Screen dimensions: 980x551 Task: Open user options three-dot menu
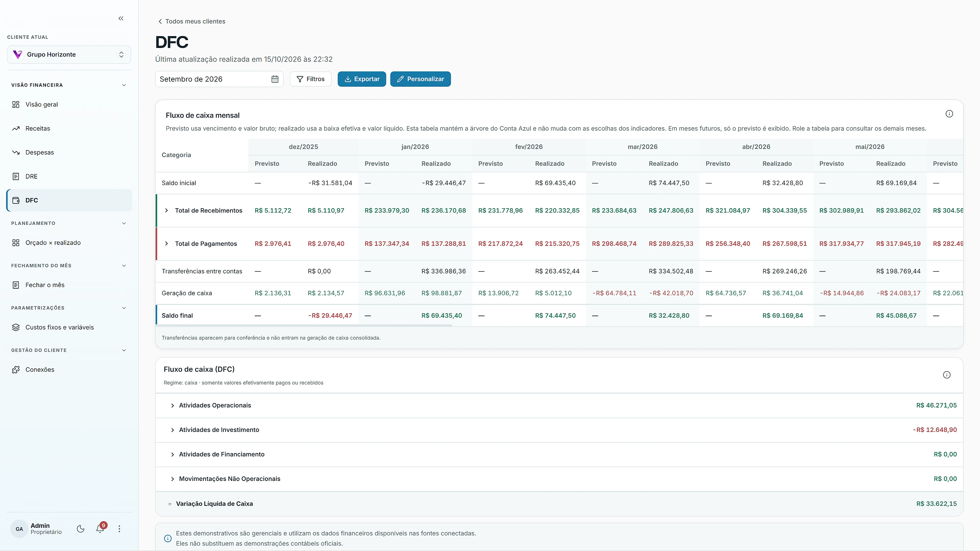click(x=119, y=529)
